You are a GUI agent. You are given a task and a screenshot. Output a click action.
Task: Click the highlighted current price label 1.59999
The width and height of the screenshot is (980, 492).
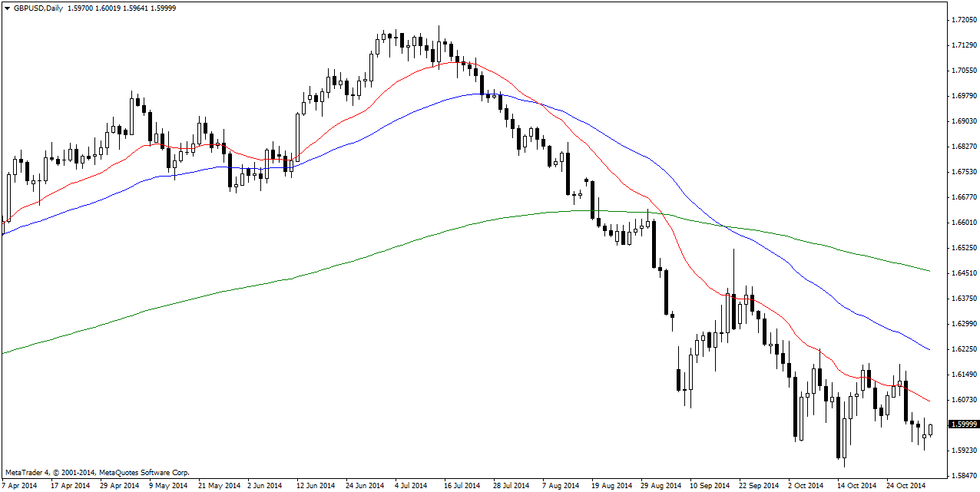[x=963, y=424]
